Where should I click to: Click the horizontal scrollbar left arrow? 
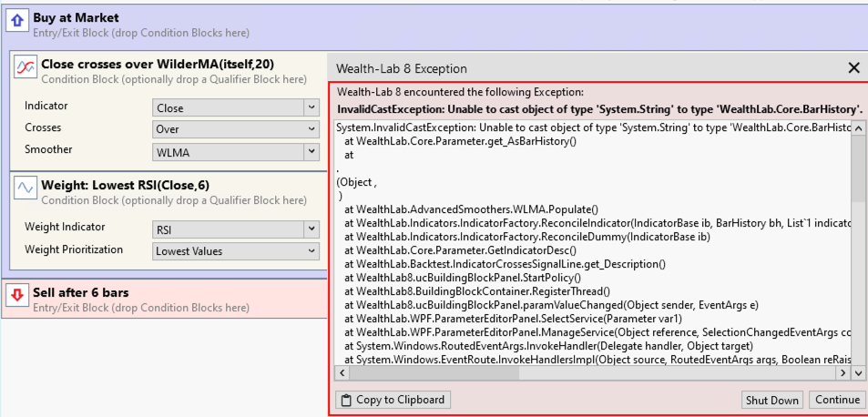coord(342,373)
